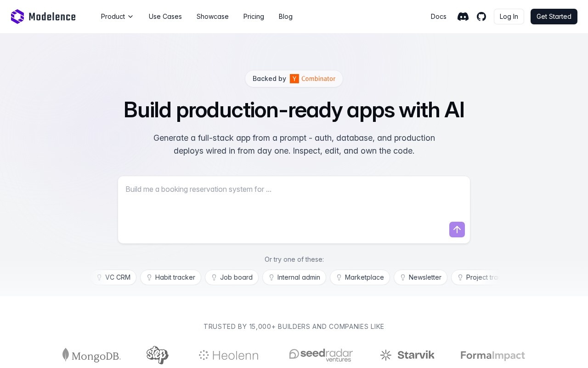
Task: Go to the Showcase page
Action: tap(213, 17)
